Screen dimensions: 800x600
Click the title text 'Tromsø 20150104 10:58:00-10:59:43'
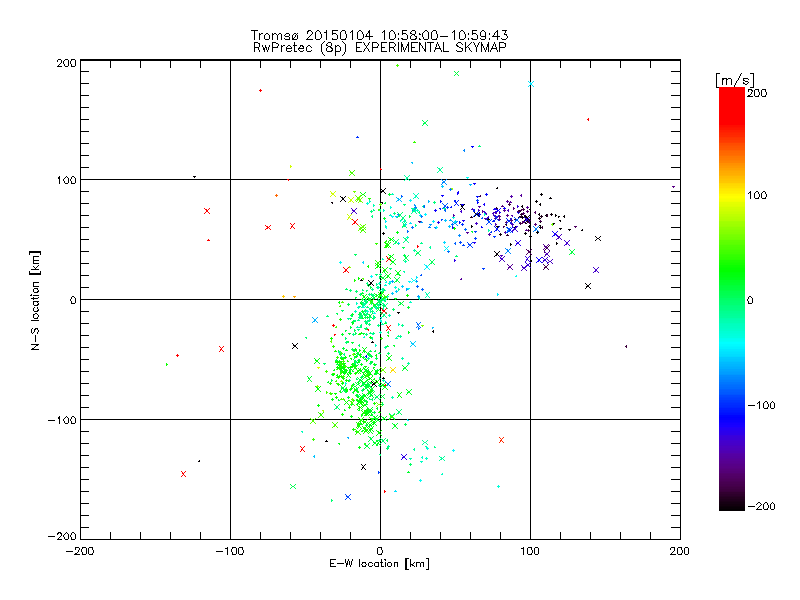(379, 35)
